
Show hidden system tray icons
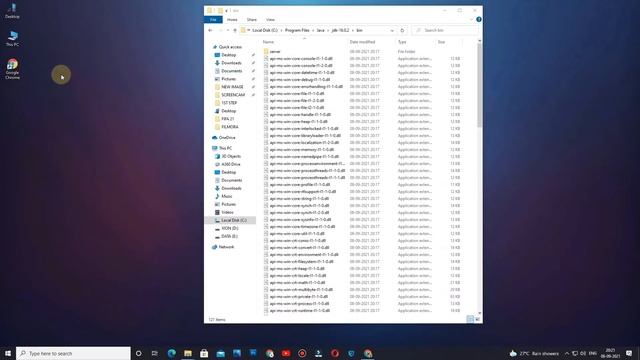point(567,353)
